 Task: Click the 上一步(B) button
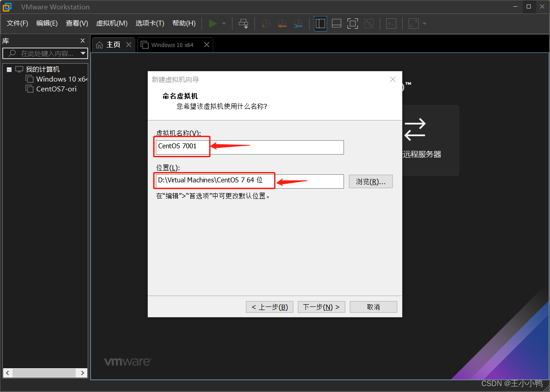coord(270,307)
